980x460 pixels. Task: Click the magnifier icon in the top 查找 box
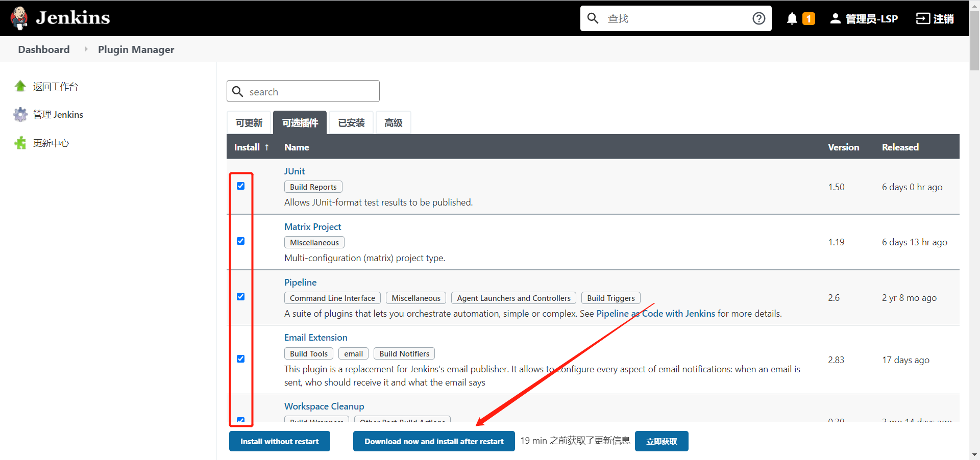tap(593, 18)
